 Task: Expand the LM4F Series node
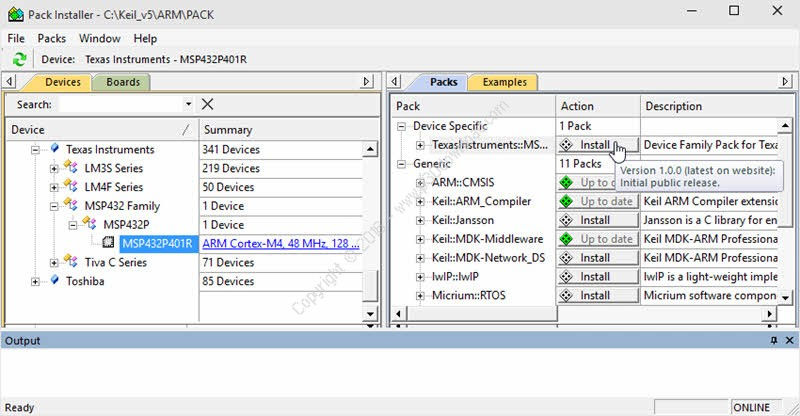[54, 187]
